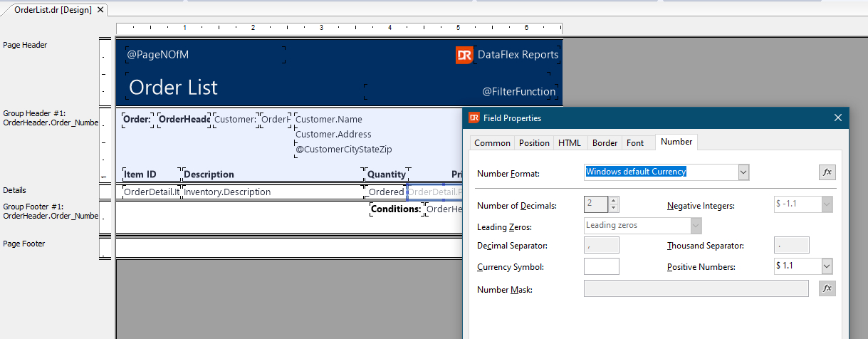This screenshot has height=339, width=868.
Task: Switch to the HTML tab
Action: tap(570, 143)
